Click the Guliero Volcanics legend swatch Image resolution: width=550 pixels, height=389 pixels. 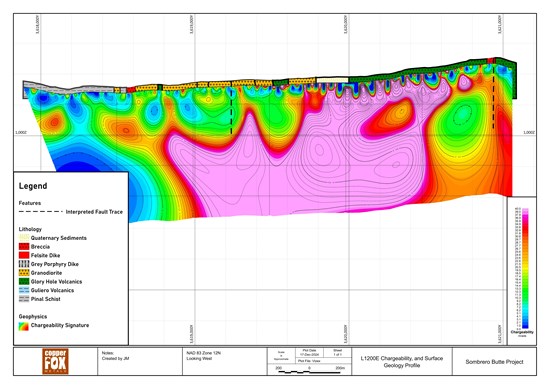click(x=24, y=290)
